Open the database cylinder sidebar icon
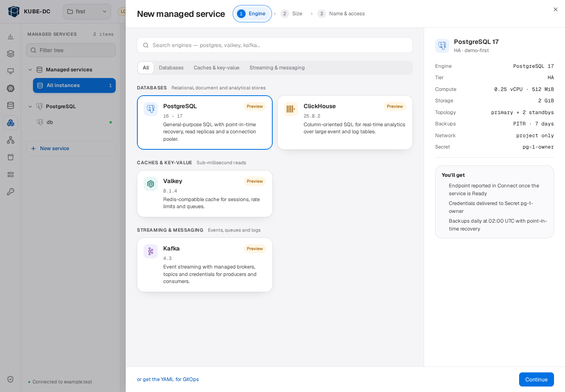 [11, 105]
